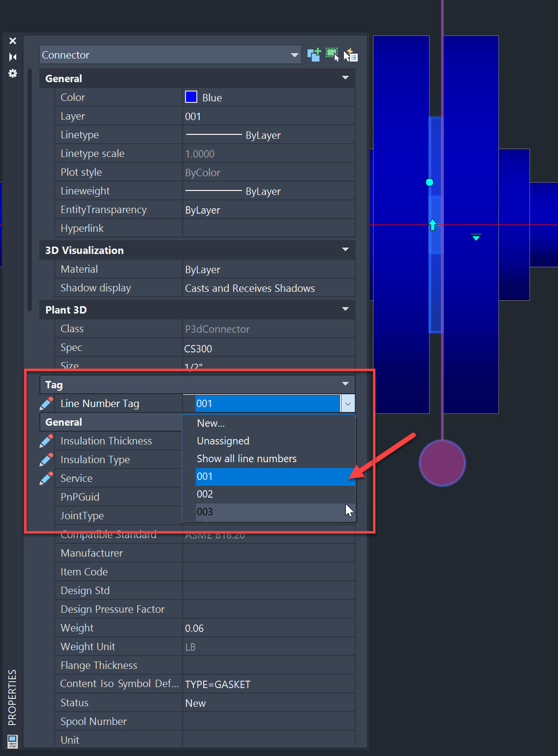Click the pencil icon beside Service
Viewport: 558px width, 756px height.
46,478
